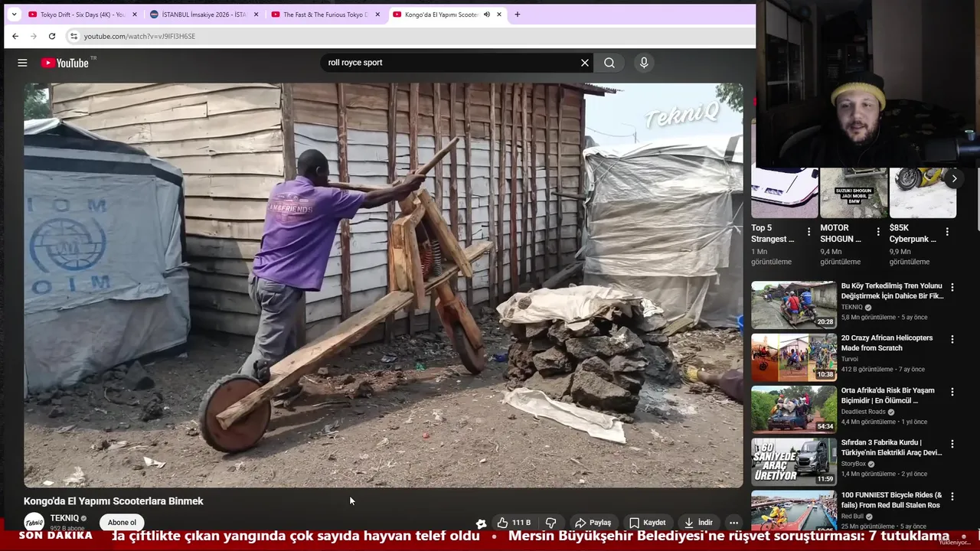Start voice search with the microphone

coord(644,63)
